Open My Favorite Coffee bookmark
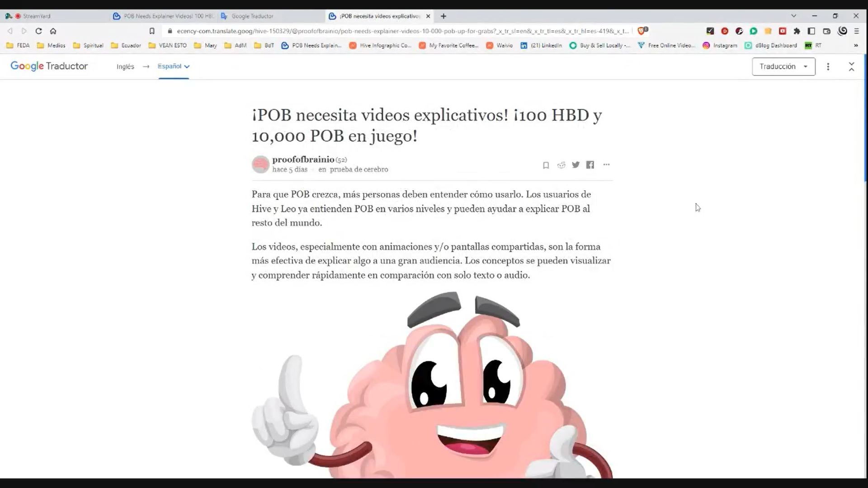868x488 pixels. coord(449,45)
